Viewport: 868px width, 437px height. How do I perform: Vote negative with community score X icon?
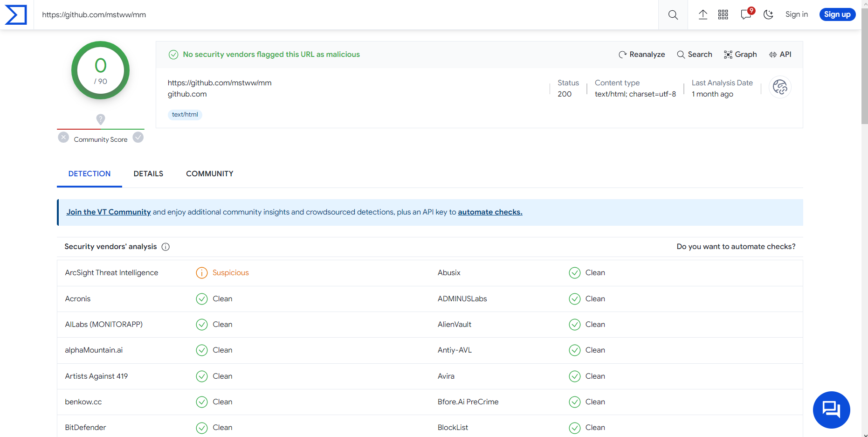tap(63, 138)
